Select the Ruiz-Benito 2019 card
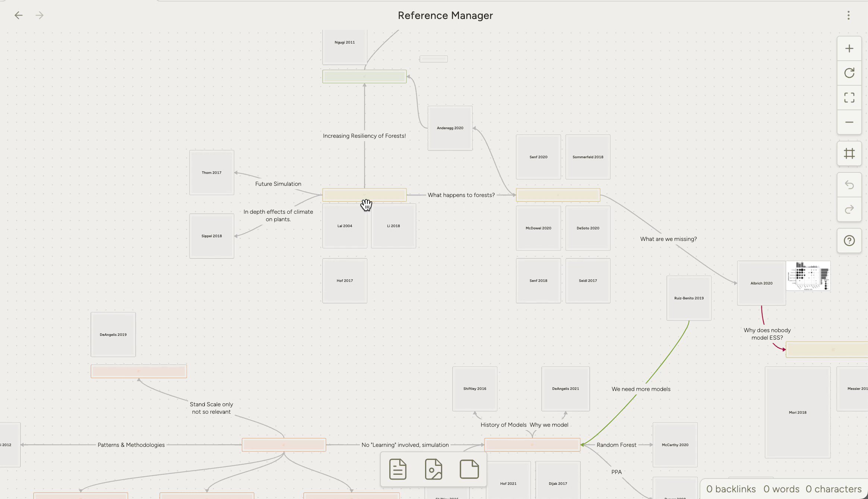This screenshot has height=499, width=868. click(689, 298)
